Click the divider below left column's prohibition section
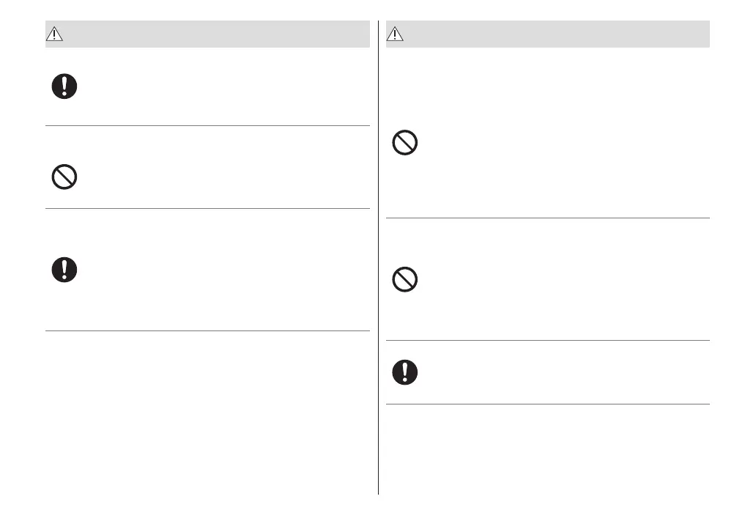 207,209
